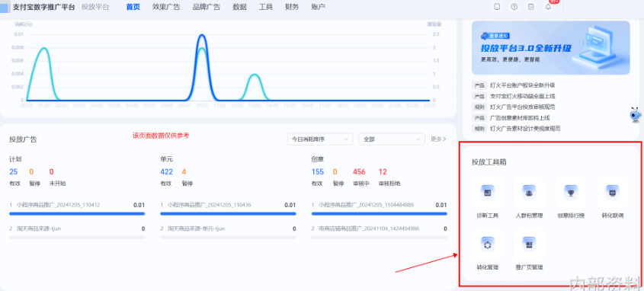Open the 转化管理 toolbox icon

[488, 245]
